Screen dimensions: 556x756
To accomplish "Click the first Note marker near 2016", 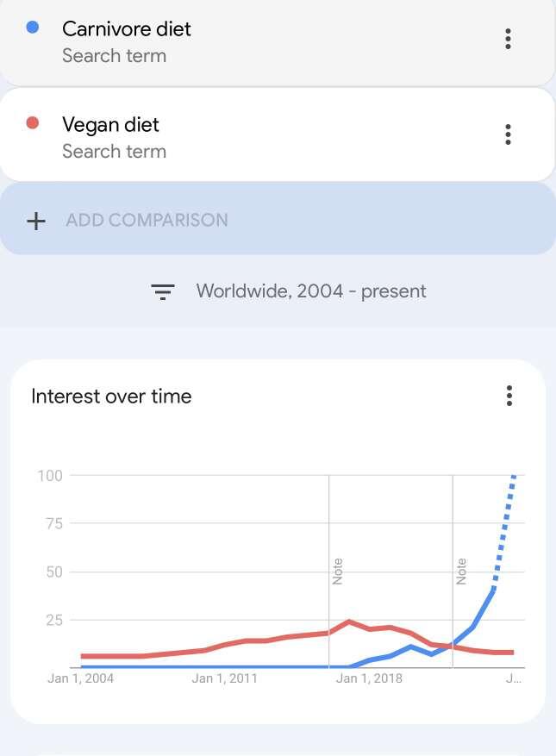I will [337, 572].
